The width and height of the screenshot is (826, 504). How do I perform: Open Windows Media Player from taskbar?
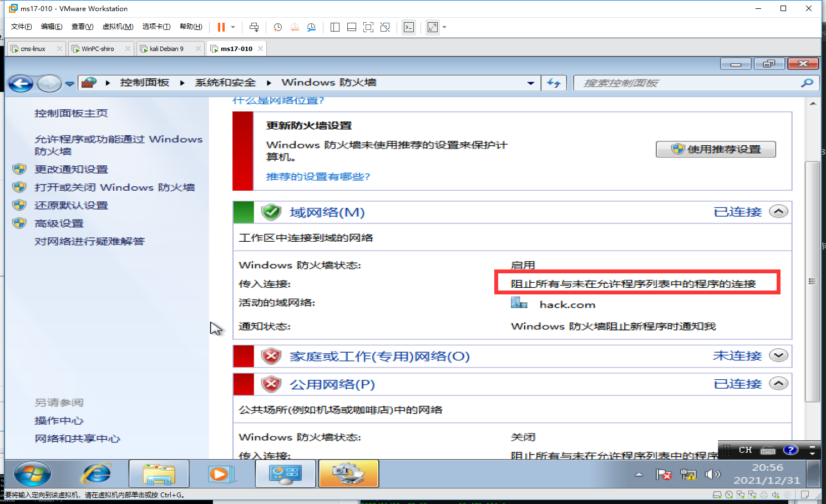pos(222,474)
